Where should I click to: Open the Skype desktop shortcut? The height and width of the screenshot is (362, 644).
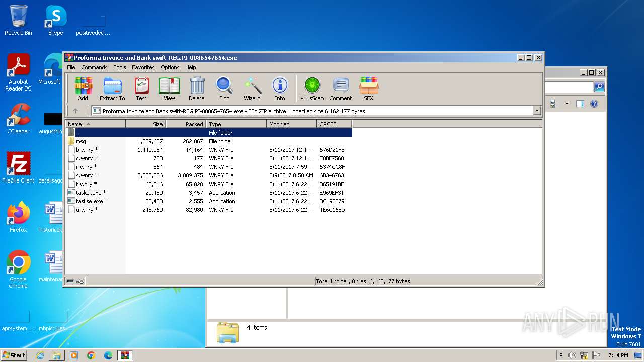pos(55,20)
